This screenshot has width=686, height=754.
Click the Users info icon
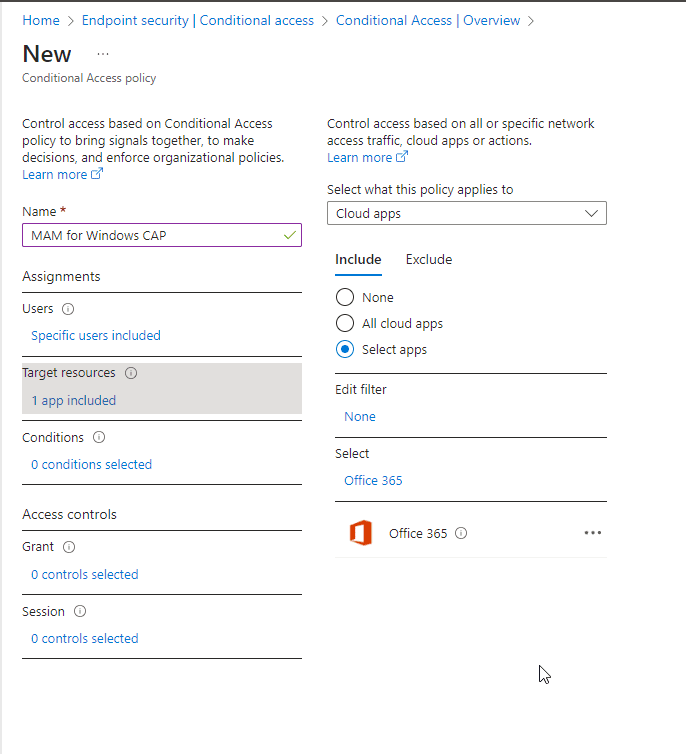68,309
